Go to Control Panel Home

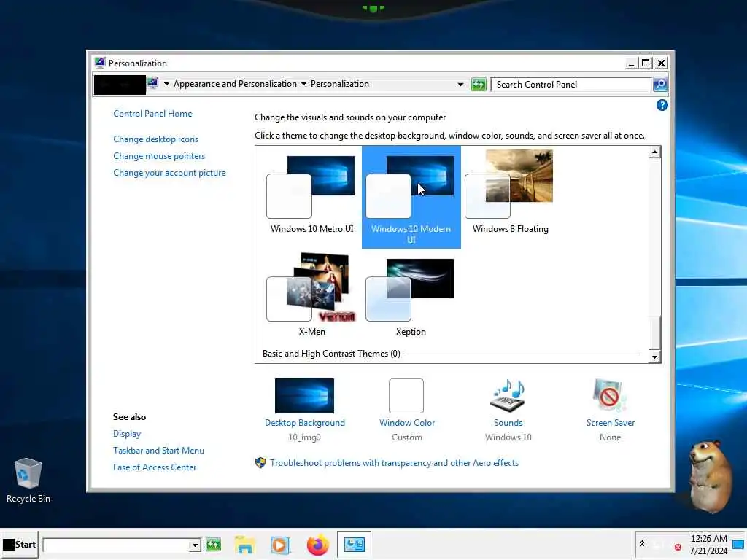152,113
